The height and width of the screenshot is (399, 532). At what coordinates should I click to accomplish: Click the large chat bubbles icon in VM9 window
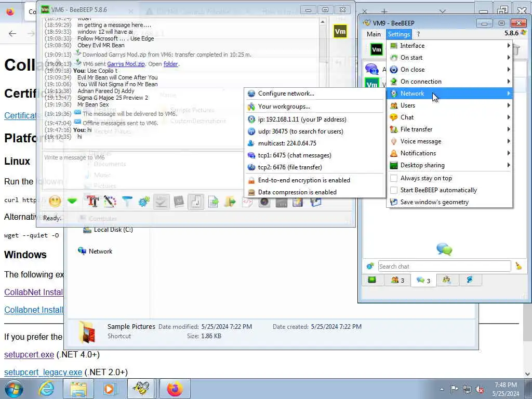tap(444, 249)
